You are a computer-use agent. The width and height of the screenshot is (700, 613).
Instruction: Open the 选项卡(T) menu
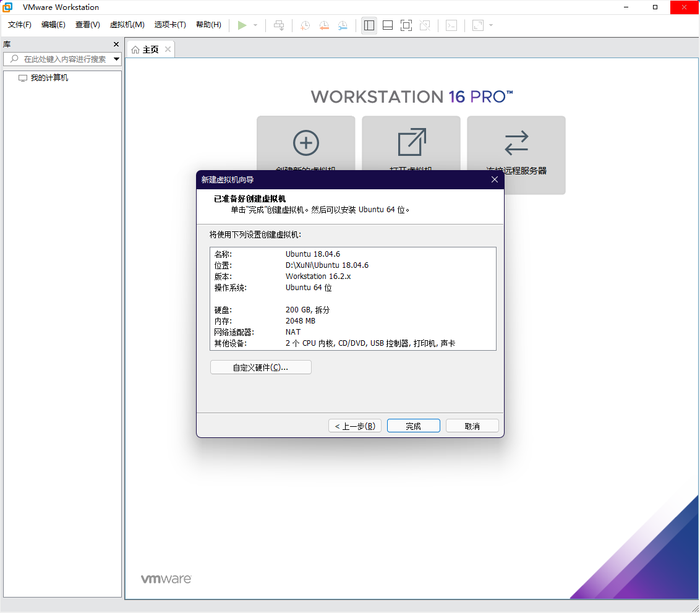[x=170, y=25]
